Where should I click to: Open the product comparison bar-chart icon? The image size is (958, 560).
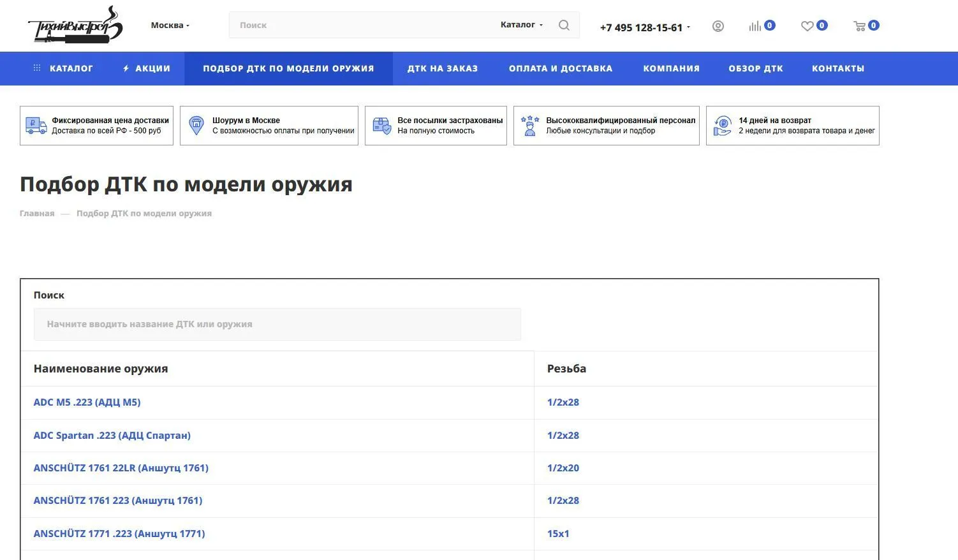[x=755, y=26]
